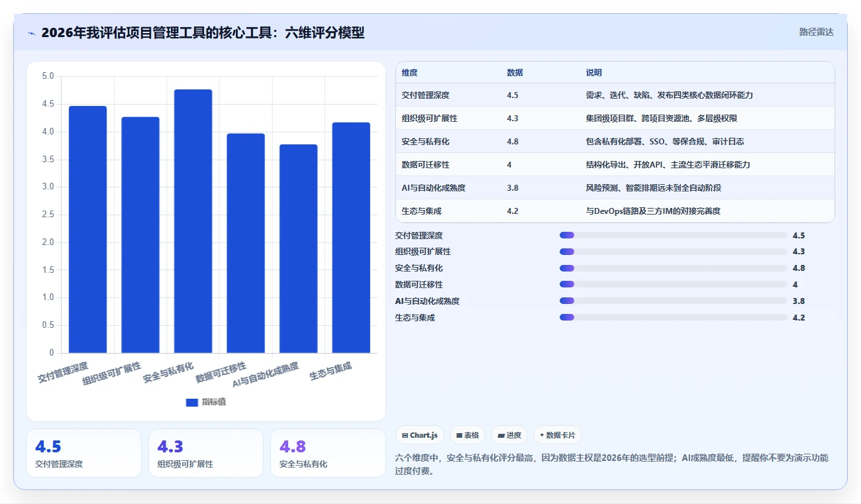The image size is (861, 504).
Task: Click the 生态与集成 bar in chart
Action: pos(351,238)
